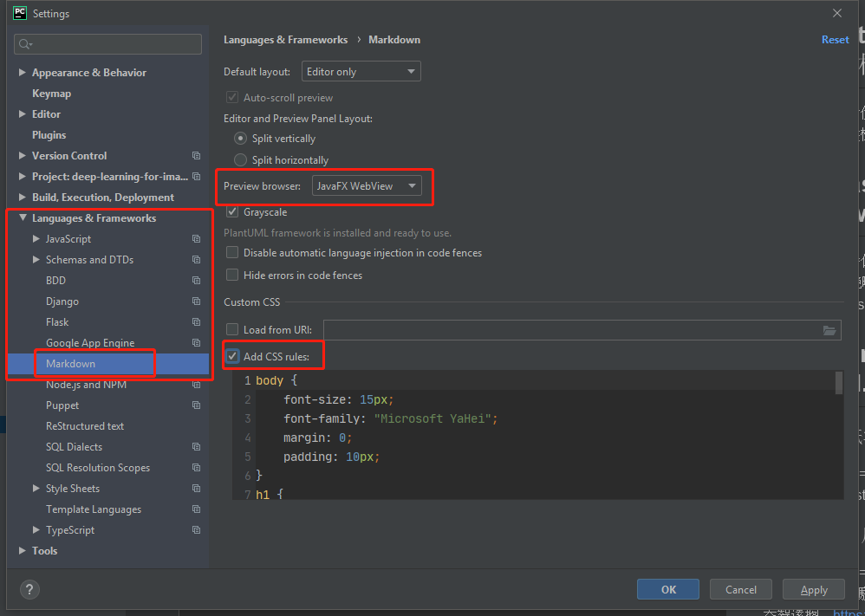The image size is (865, 616).
Task: Click the Reset link
Action: tap(836, 40)
